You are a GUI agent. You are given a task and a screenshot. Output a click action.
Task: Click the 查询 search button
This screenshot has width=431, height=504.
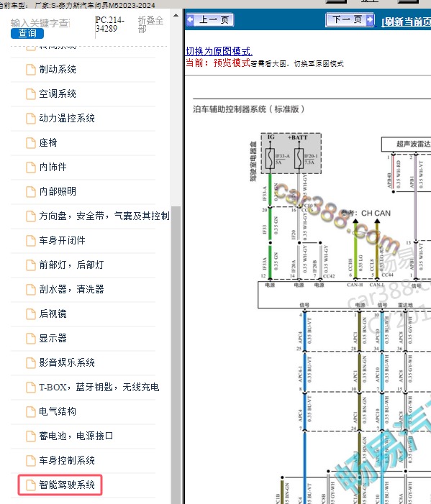tap(27, 33)
